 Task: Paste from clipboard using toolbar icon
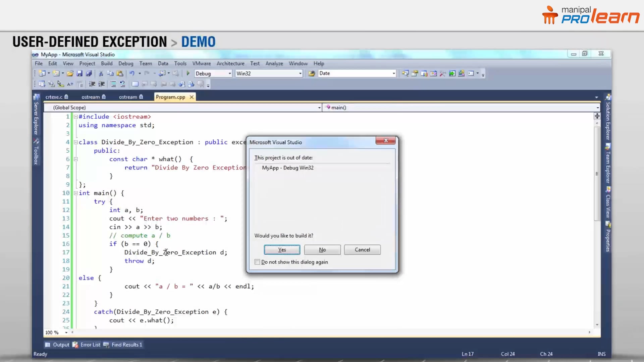point(120,73)
